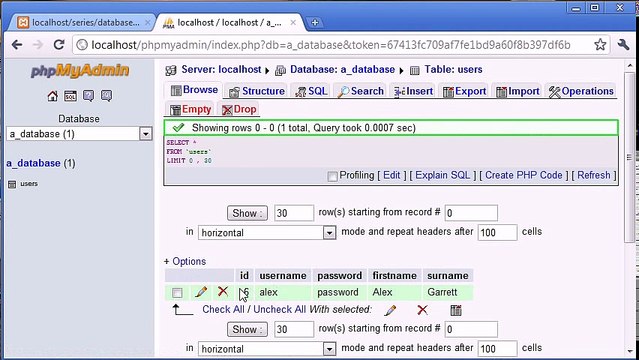Switch to the Search tab
The width and height of the screenshot is (639, 360).
[361, 91]
